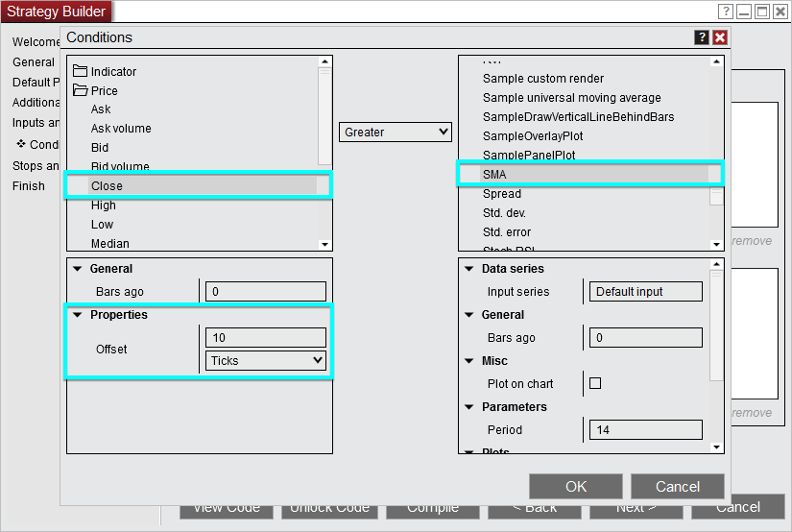The image size is (792, 532).
Task: Collapse the Parameters section
Action: [469, 407]
